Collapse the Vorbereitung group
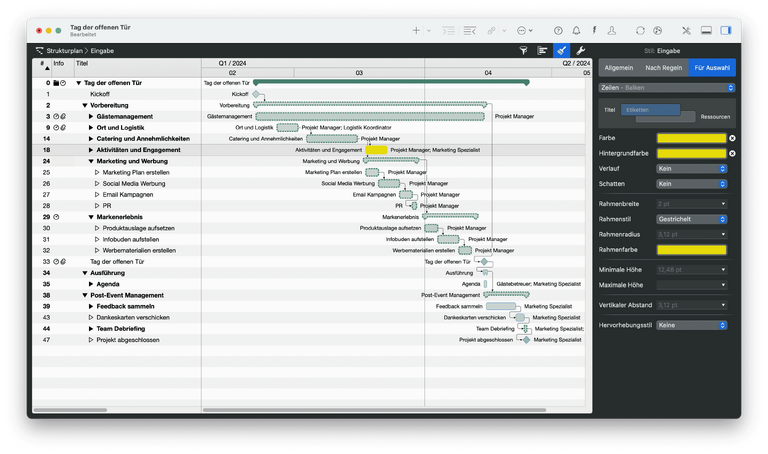Image resolution: width=768 pixels, height=454 pixels. click(85, 105)
